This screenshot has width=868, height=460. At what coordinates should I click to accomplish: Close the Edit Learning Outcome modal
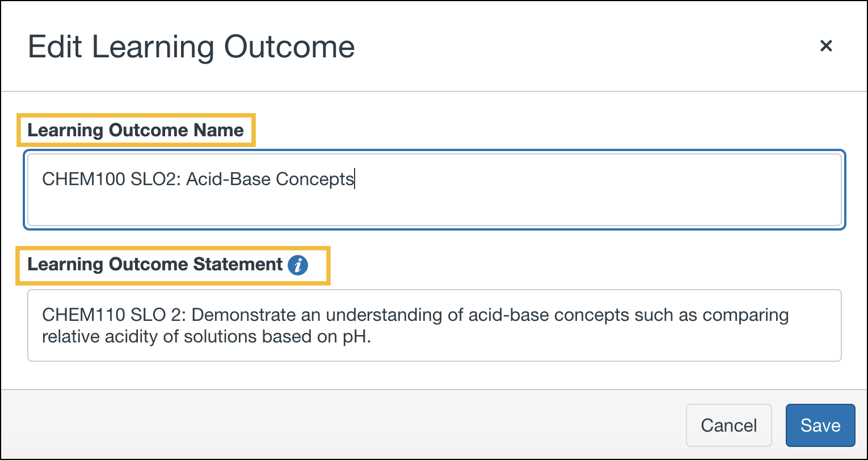(826, 46)
